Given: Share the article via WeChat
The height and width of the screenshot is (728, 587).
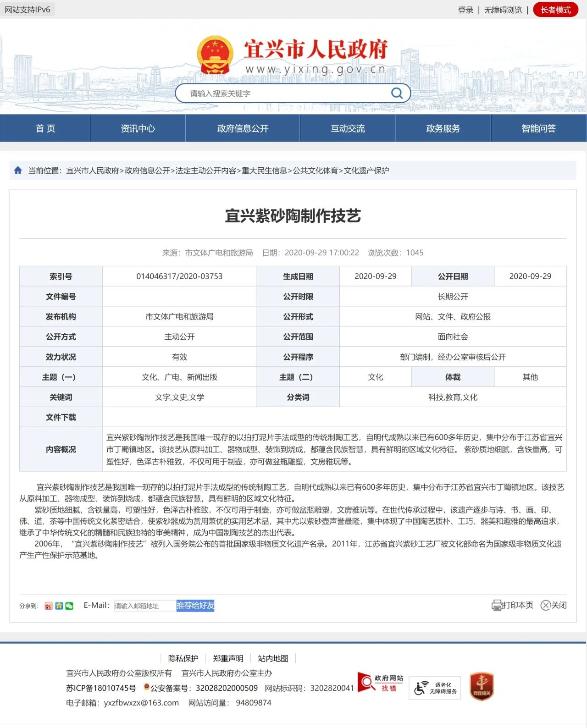Looking at the screenshot, I should (69, 606).
